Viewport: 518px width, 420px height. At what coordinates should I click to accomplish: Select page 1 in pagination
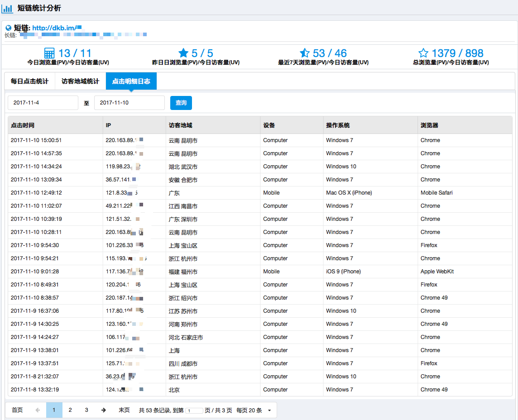[54, 410]
